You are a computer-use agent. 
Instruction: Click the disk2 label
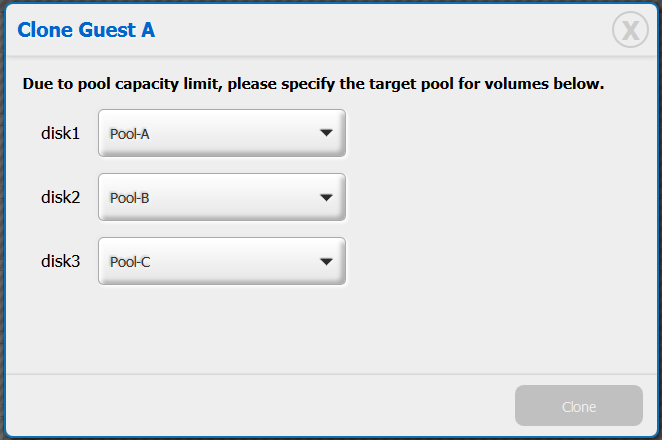[60, 197]
